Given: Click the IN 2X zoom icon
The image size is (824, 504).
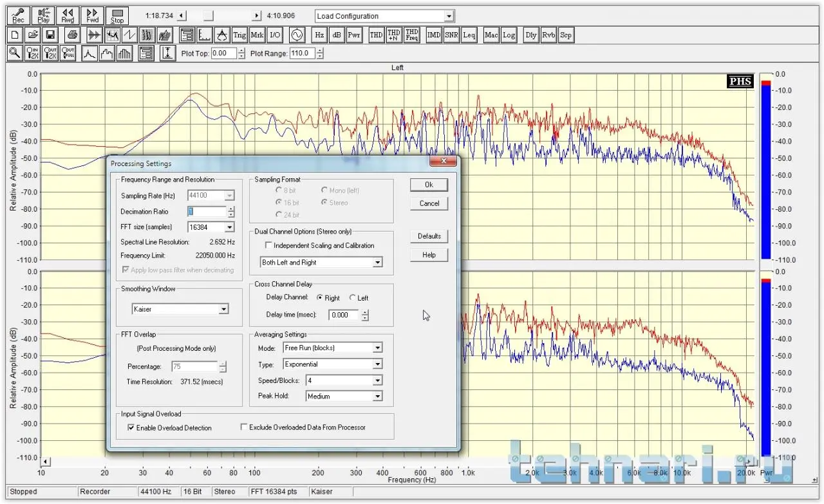Looking at the screenshot, I should tap(33, 53).
